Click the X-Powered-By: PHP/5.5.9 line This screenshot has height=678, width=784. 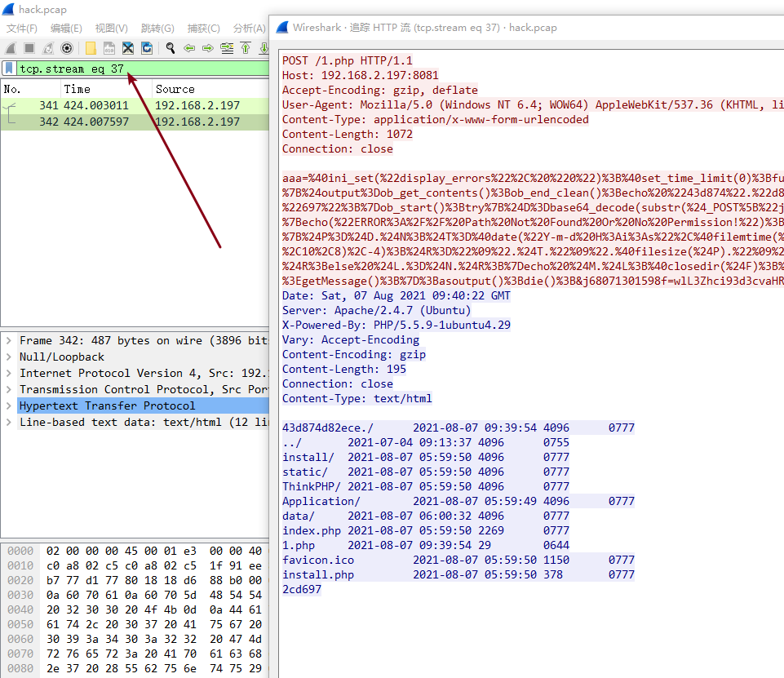pos(396,325)
